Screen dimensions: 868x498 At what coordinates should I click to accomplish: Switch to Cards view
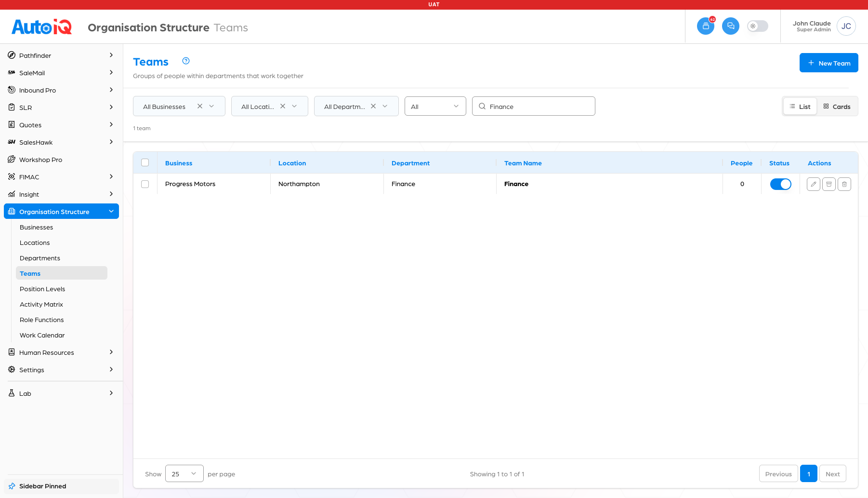coord(837,107)
